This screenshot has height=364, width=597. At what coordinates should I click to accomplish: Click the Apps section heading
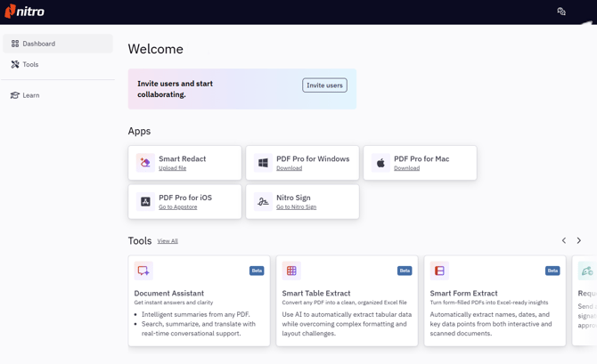(139, 131)
